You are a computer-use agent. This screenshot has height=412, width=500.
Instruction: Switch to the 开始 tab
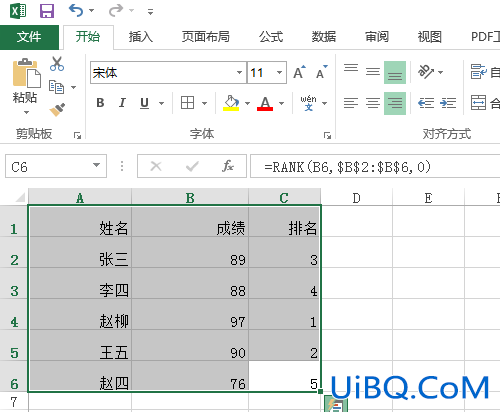(88, 37)
